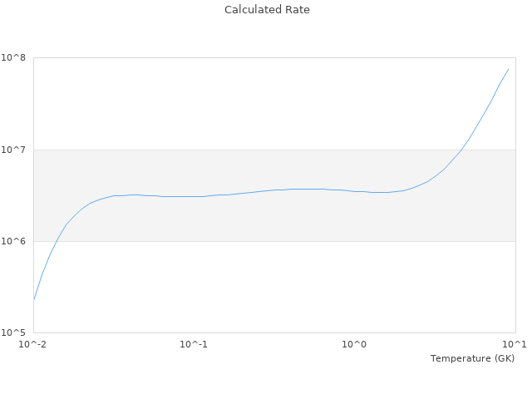Viewport: 532px width, 399px height.
Task: Click the "Calculated Rate" chart title
Action: 266,10
